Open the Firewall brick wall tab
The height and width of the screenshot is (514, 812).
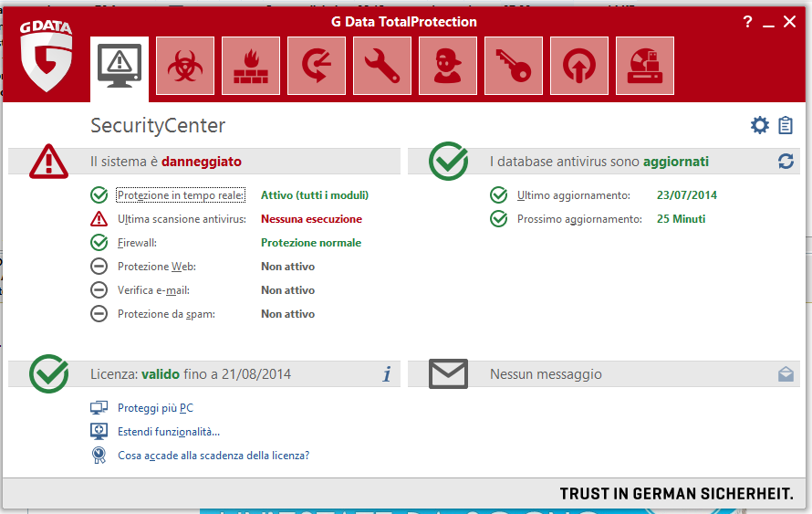click(x=251, y=66)
